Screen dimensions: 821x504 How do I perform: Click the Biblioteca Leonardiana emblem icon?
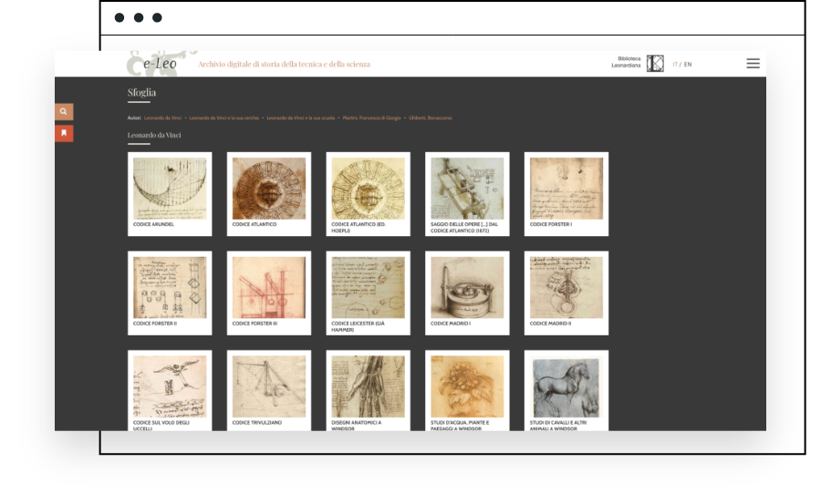(x=655, y=63)
